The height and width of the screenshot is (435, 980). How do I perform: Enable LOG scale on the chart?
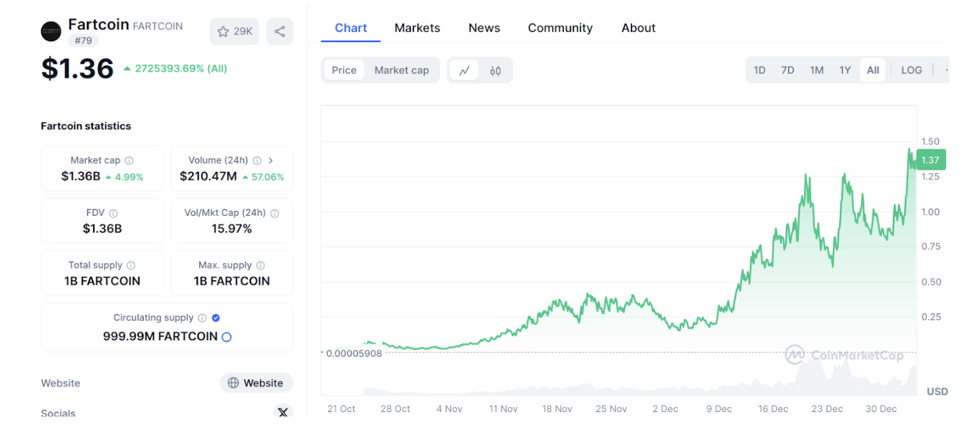pyautogui.click(x=911, y=70)
